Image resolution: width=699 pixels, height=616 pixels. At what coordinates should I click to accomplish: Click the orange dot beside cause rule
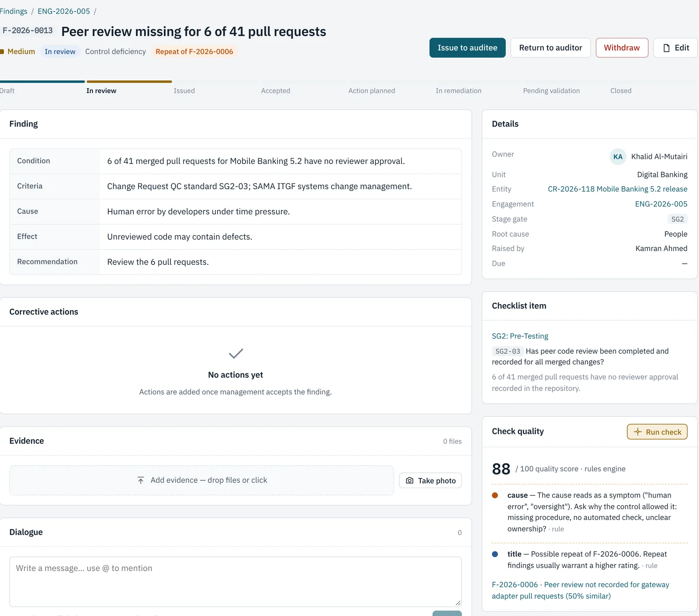495,495
